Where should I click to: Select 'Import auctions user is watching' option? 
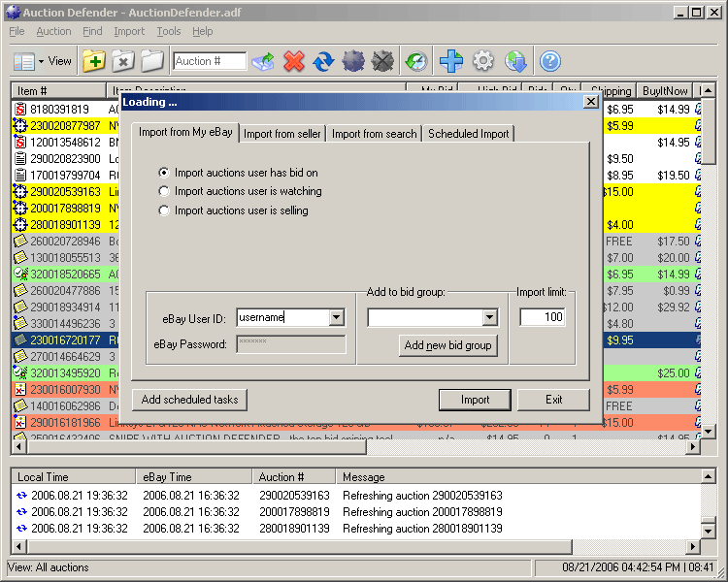click(164, 191)
